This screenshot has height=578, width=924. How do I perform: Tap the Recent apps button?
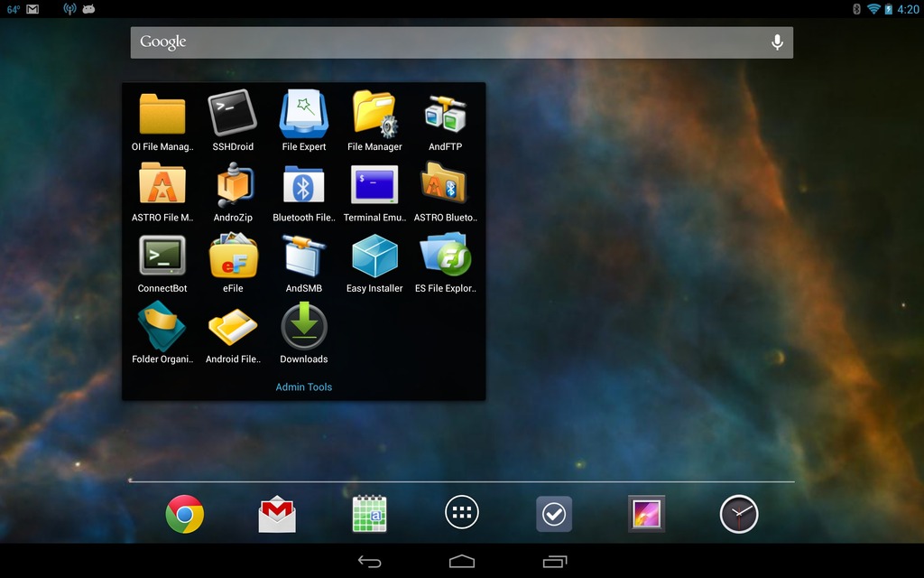tap(555, 562)
